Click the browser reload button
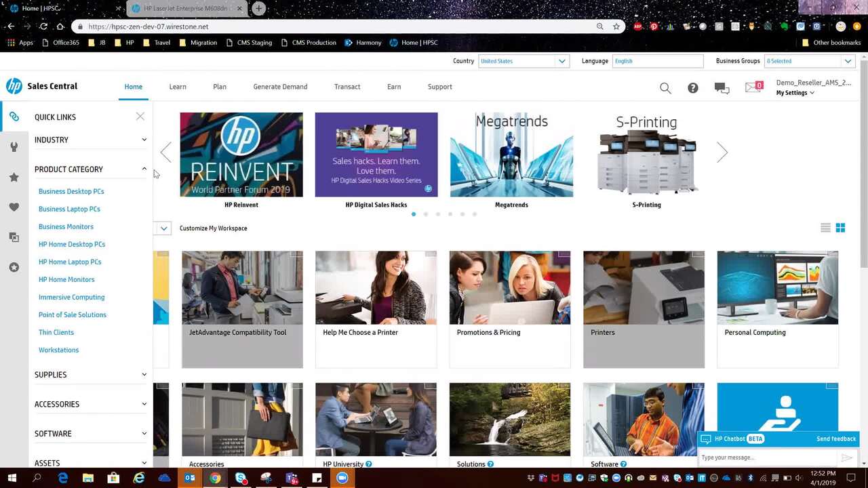Viewport: 868px width, 488px height. (x=43, y=26)
